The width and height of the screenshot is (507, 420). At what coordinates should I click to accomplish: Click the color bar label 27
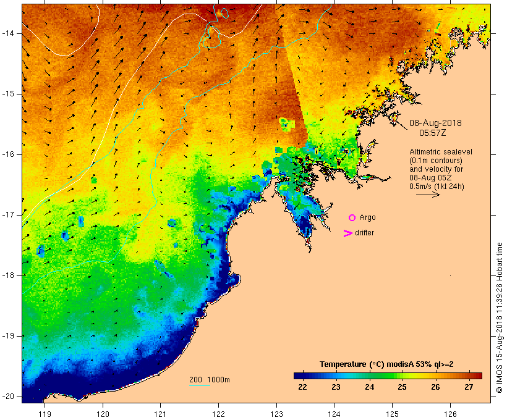tap(469, 387)
